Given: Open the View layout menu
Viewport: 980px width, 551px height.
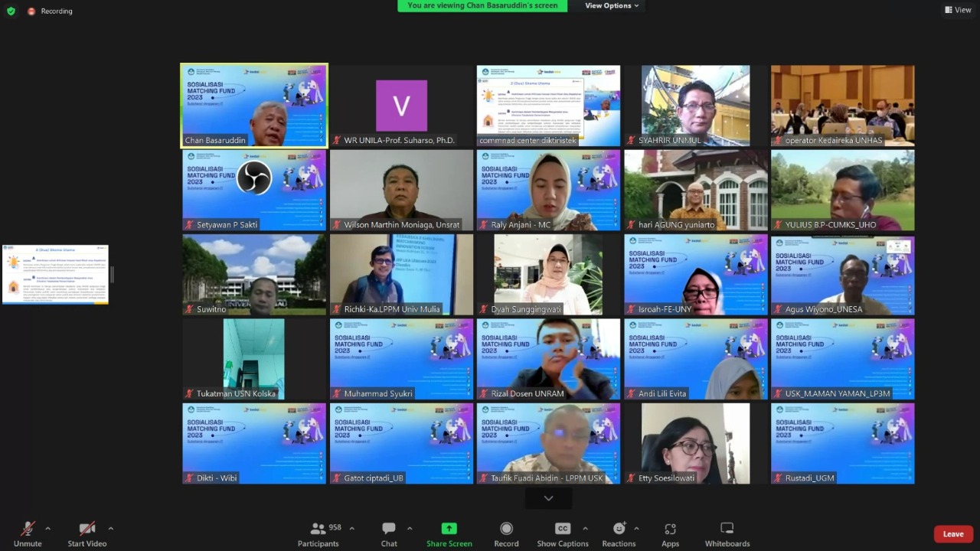Looking at the screenshot, I should click(x=958, y=10).
